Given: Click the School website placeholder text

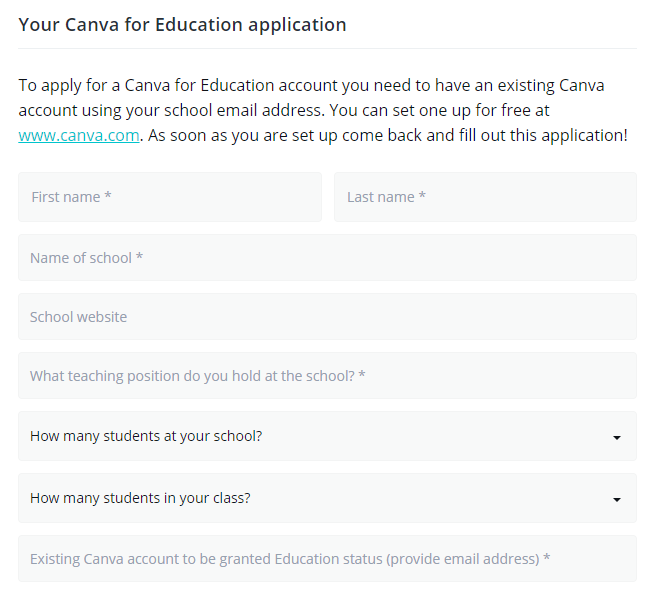Looking at the screenshot, I should pos(78,317).
